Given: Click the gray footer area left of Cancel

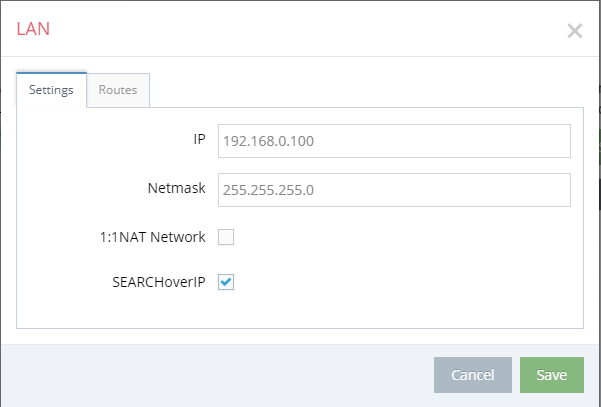Looking at the screenshot, I should (217, 375).
